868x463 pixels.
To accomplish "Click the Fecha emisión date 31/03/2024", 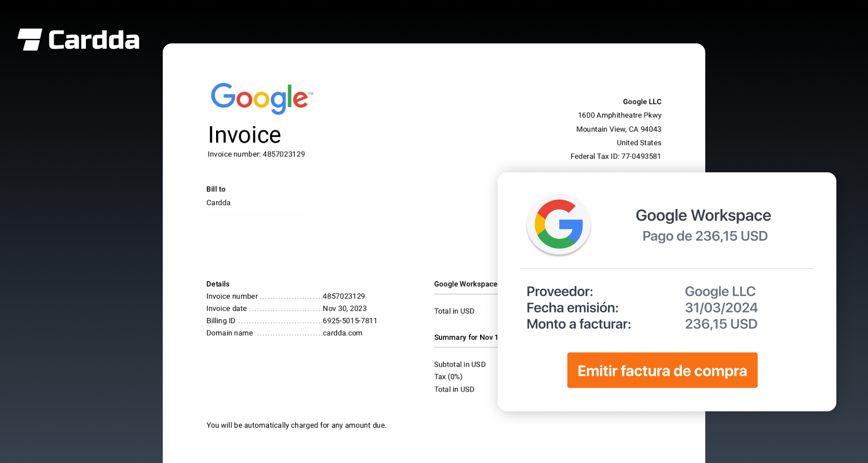I will (x=721, y=307).
